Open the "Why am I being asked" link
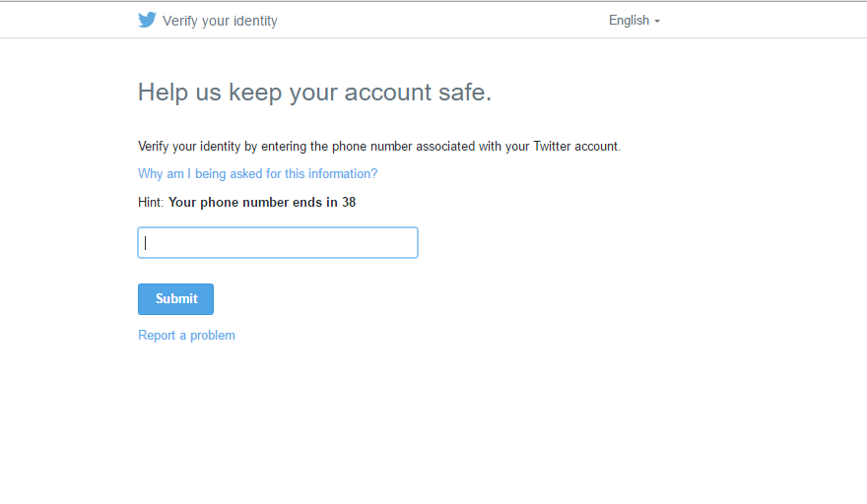The width and height of the screenshot is (867, 504). point(258,173)
